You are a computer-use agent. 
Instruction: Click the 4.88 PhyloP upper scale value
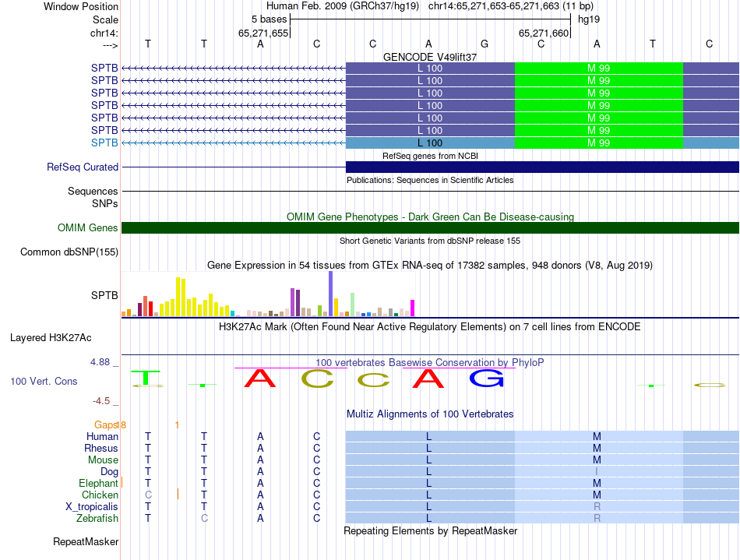point(100,362)
